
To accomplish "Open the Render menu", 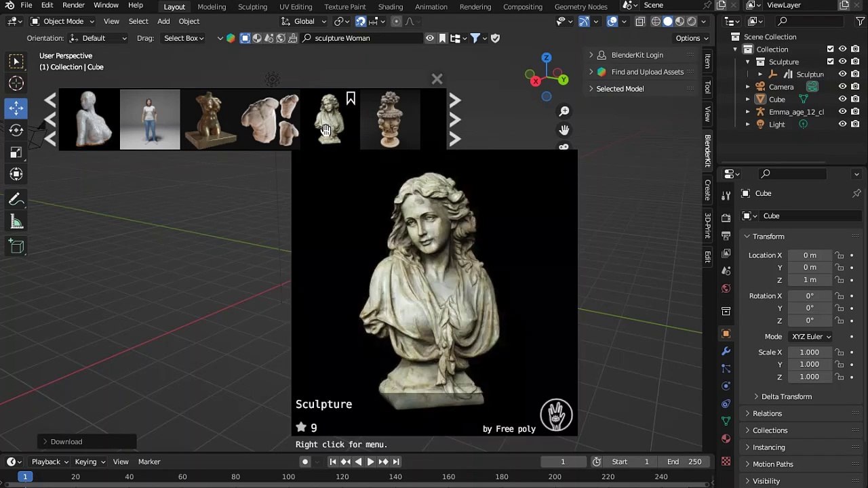I will (x=73, y=5).
